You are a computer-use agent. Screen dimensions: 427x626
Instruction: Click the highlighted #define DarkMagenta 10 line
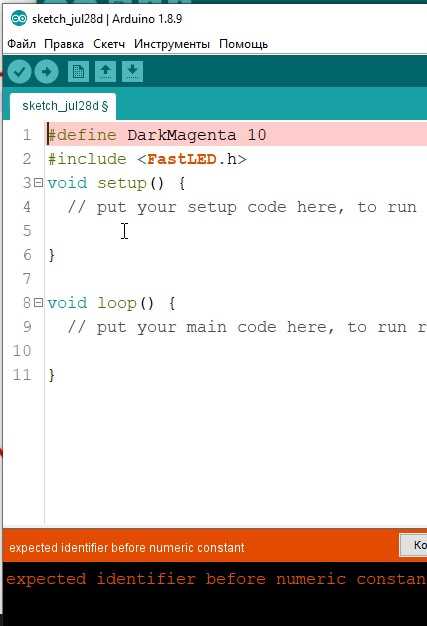coord(237,135)
